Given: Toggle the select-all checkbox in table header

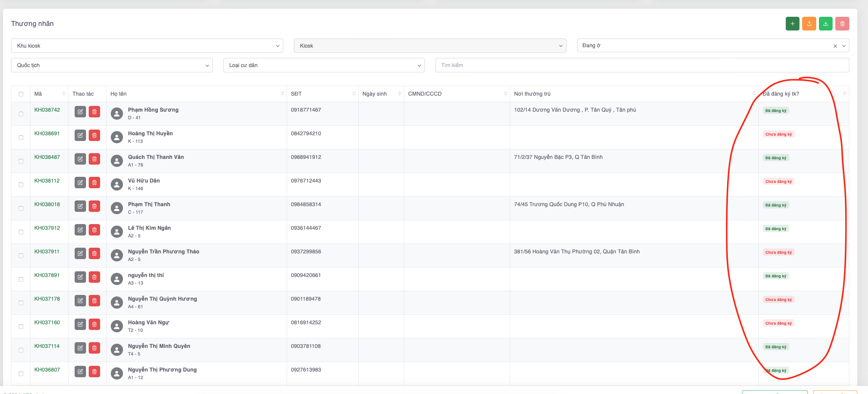Looking at the screenshot, I should coord(21,94).
